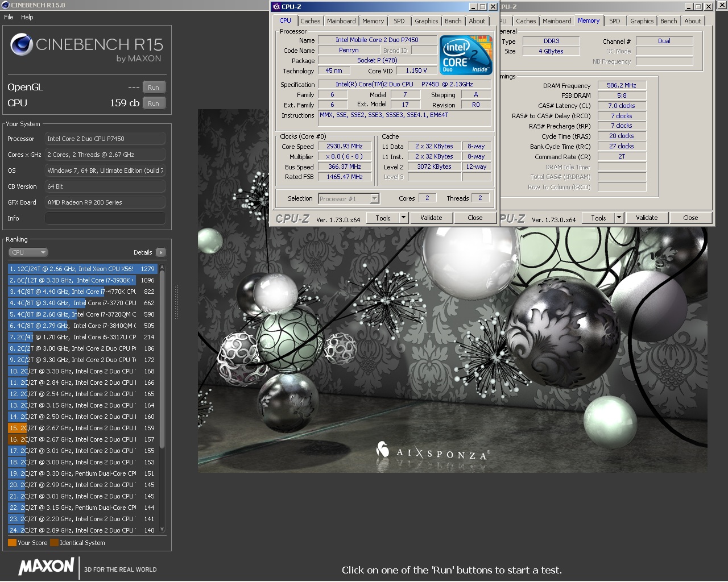Click the Rated FSB value 1465.47 MHz
The width and height of the screenshot is (728, 582).
point(345,177)
